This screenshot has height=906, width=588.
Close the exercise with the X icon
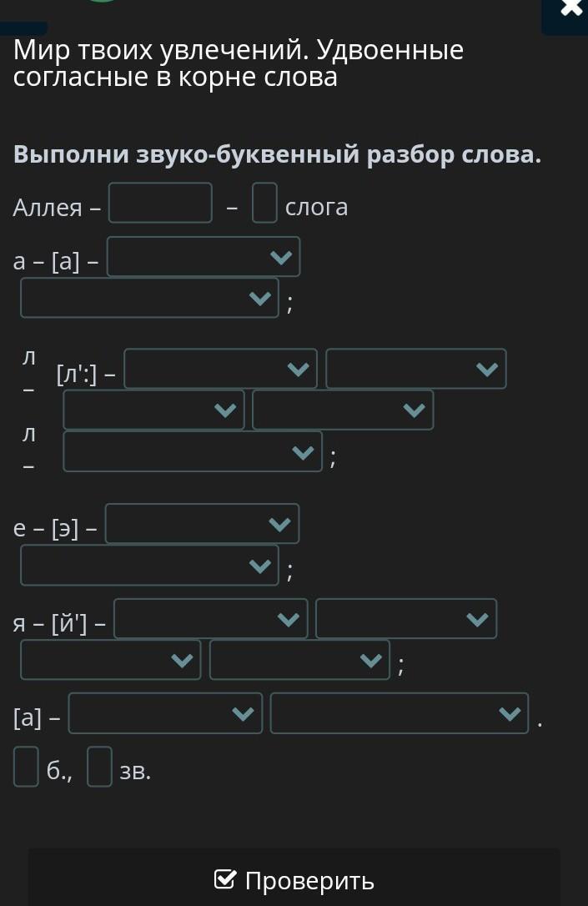tap(570, 8)
